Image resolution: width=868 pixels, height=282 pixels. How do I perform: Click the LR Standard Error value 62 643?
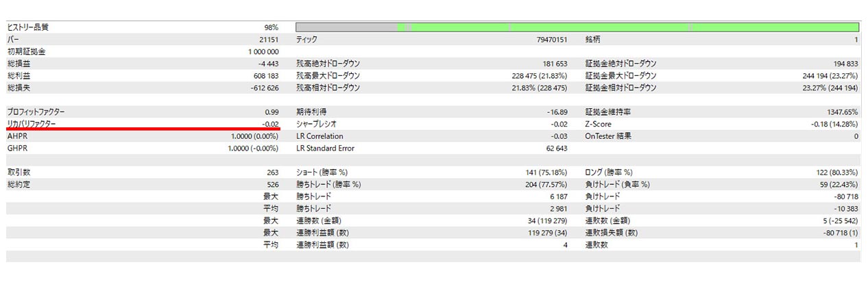(x=553, y=148)
